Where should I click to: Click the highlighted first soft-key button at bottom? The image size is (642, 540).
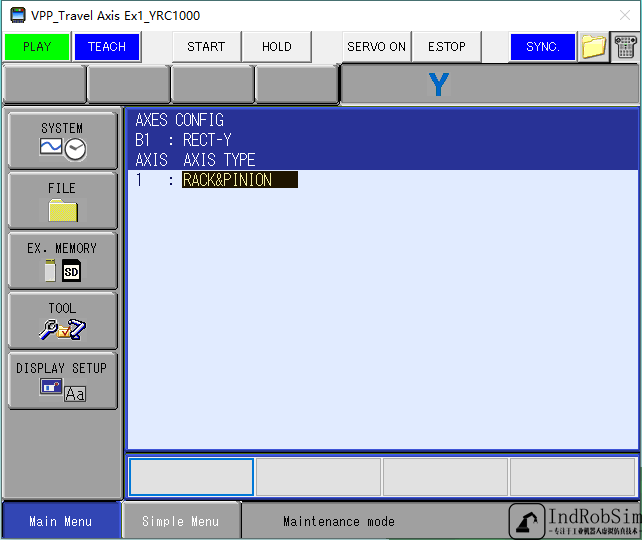(x=191, y=477)
